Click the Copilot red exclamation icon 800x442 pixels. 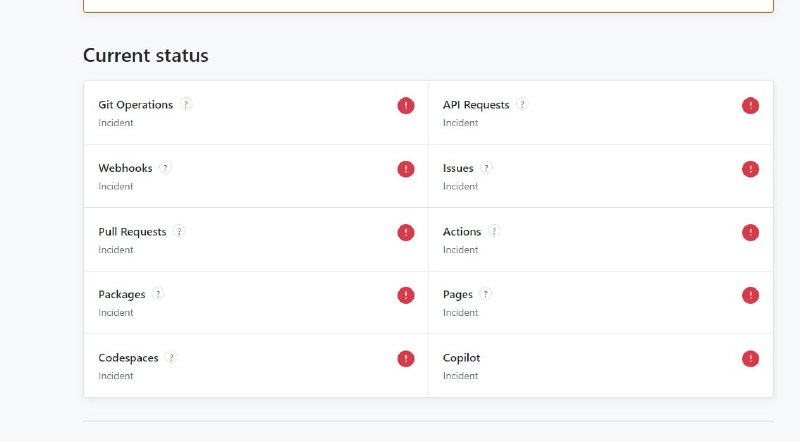(750, 358)
